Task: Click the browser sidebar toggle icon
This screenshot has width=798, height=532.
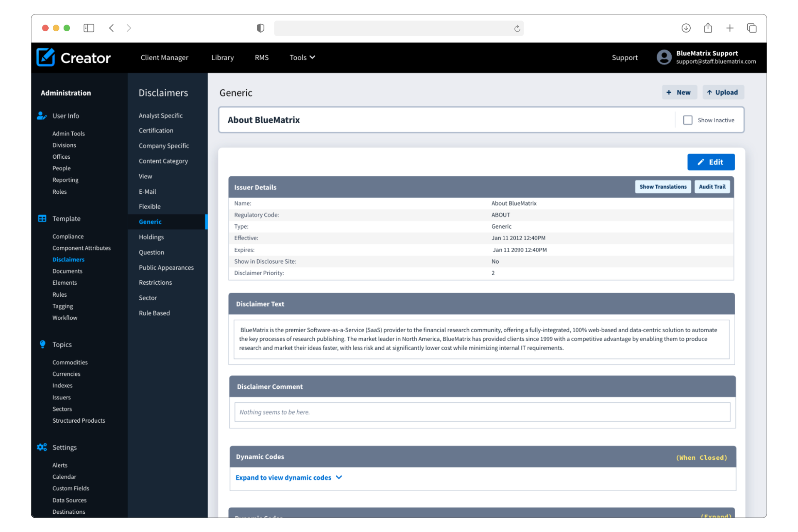Action: tap(89, 28)
